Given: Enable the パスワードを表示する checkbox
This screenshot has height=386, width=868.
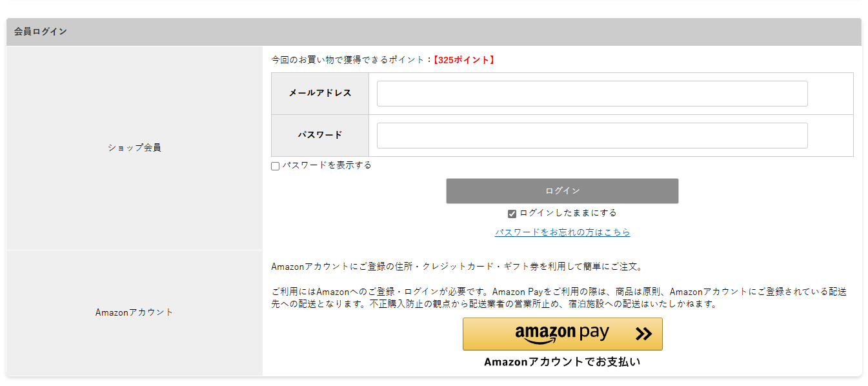Looking at the screenshot, I should click(276, 166).
